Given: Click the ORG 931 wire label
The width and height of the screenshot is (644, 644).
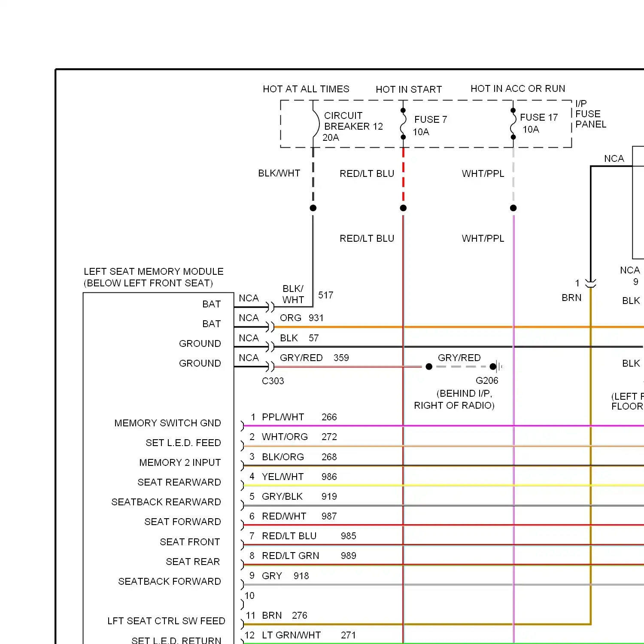Looking at the screenshot, I should [x=302, y=318].
